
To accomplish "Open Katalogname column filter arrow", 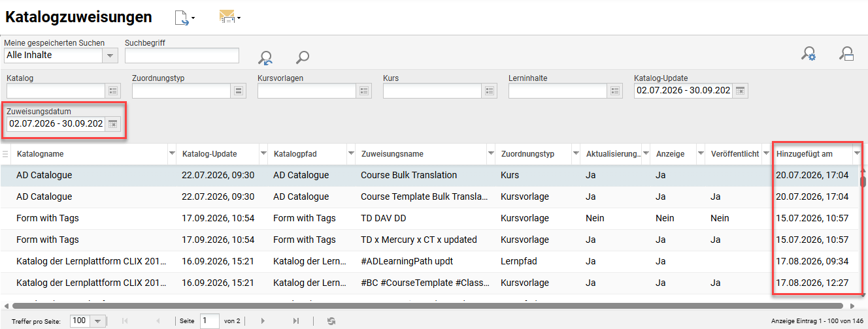I will 172,154.
